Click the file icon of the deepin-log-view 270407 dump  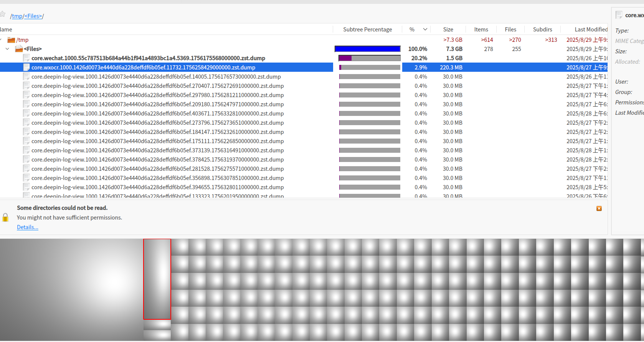(x=26, y=86)
